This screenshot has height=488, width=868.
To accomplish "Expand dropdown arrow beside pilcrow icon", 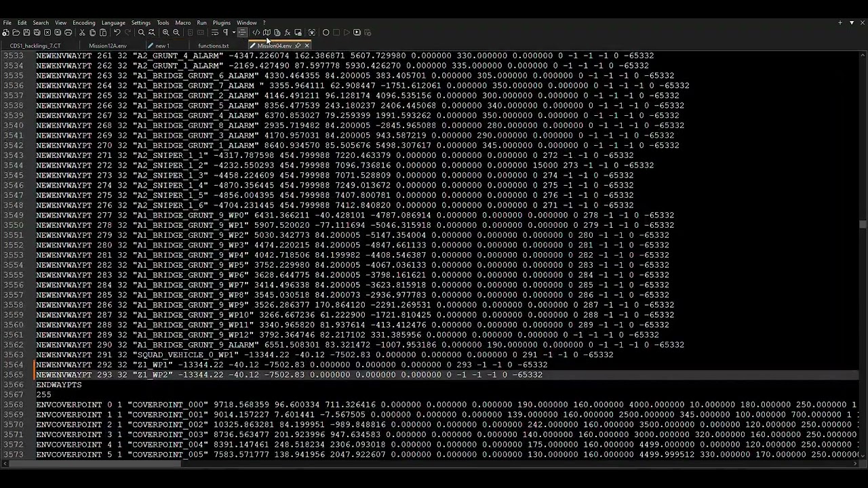I will click(234, 33).
